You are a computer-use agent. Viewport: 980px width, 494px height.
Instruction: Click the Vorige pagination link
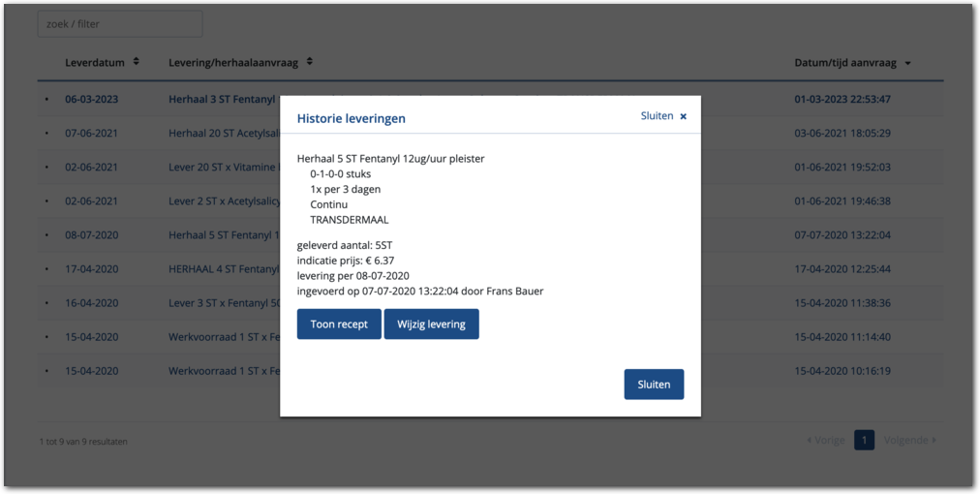coord(826,441)
